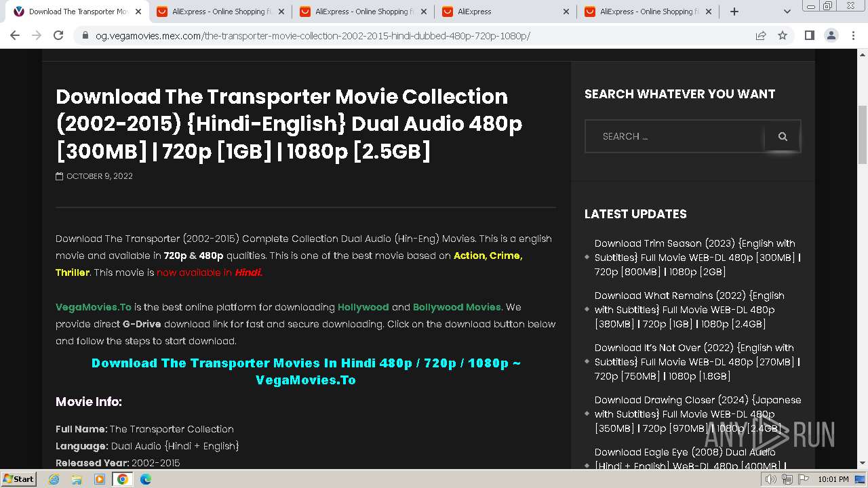This screenshot has height=488, width=868.
Task: Click the Latest Updates heading
Action: 635,214
